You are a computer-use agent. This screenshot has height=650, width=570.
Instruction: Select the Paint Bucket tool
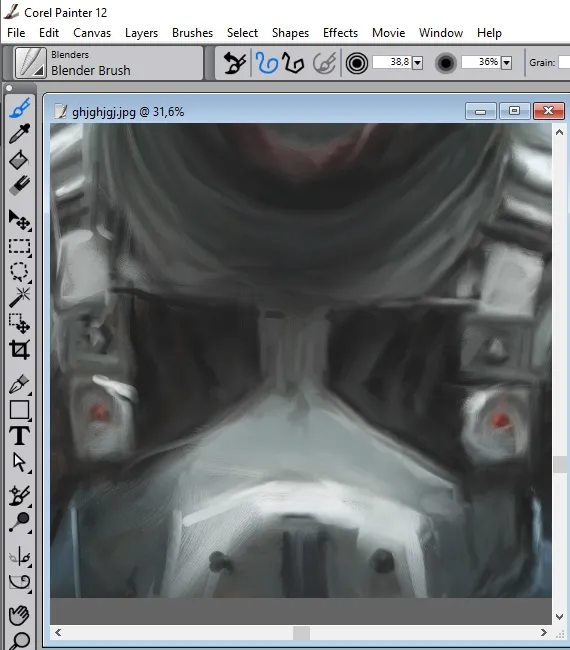pyautogui.click(x=19, y=160)
